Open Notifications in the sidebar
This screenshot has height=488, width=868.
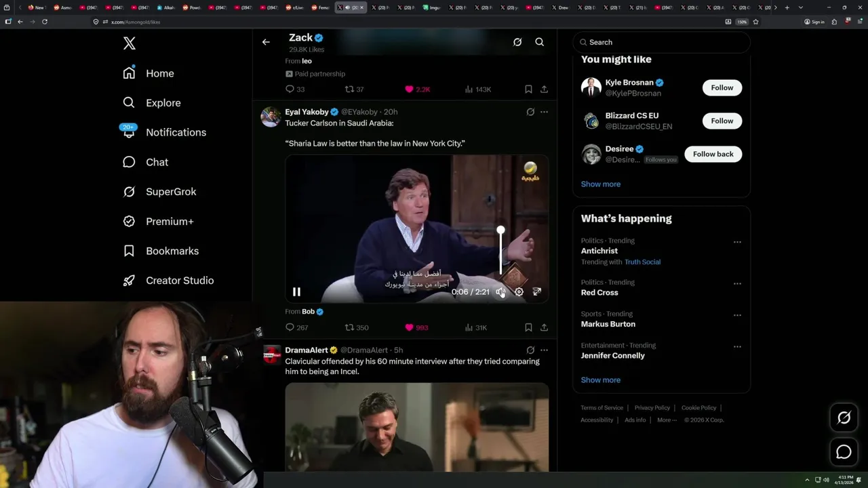164,132
